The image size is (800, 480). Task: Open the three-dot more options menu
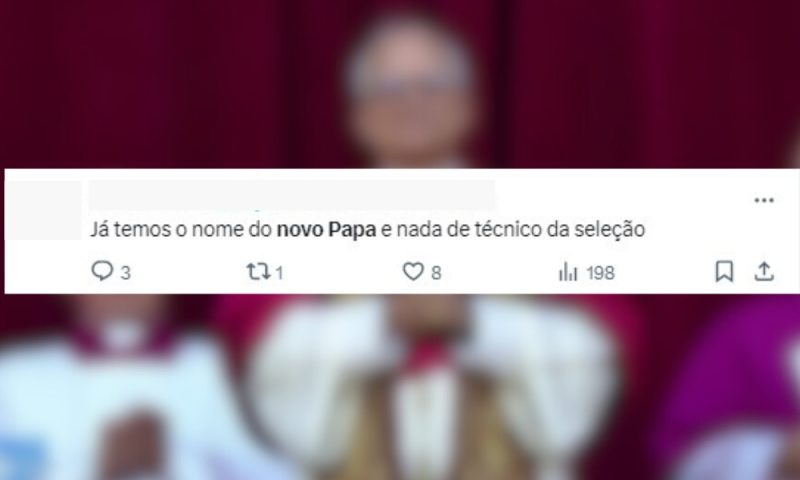(764, 200)
